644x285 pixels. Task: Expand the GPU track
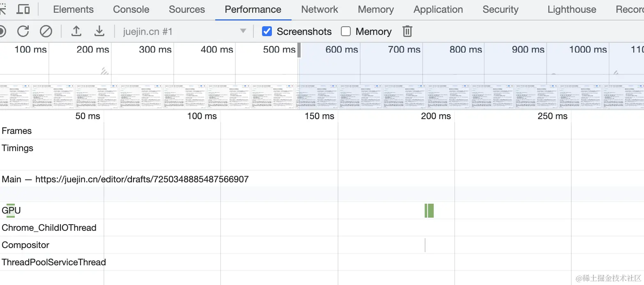pos(11,210)
